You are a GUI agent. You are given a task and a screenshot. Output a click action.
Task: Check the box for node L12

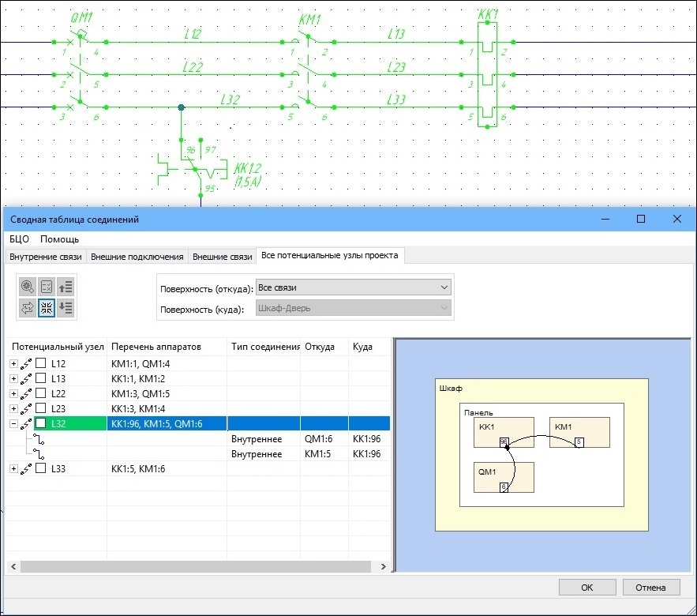40,364
